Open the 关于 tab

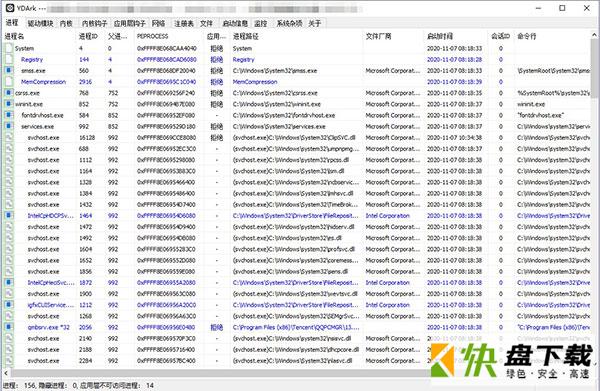click(315, 23)
